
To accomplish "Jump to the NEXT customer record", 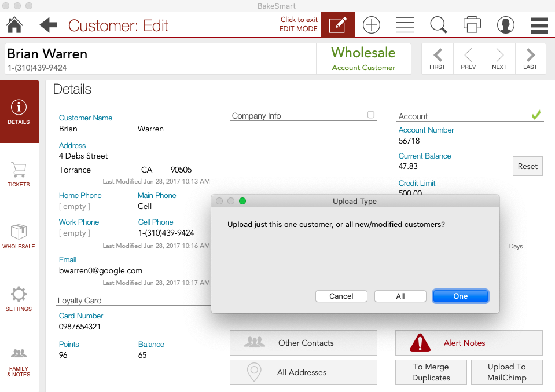I will (x=499, y=58).
